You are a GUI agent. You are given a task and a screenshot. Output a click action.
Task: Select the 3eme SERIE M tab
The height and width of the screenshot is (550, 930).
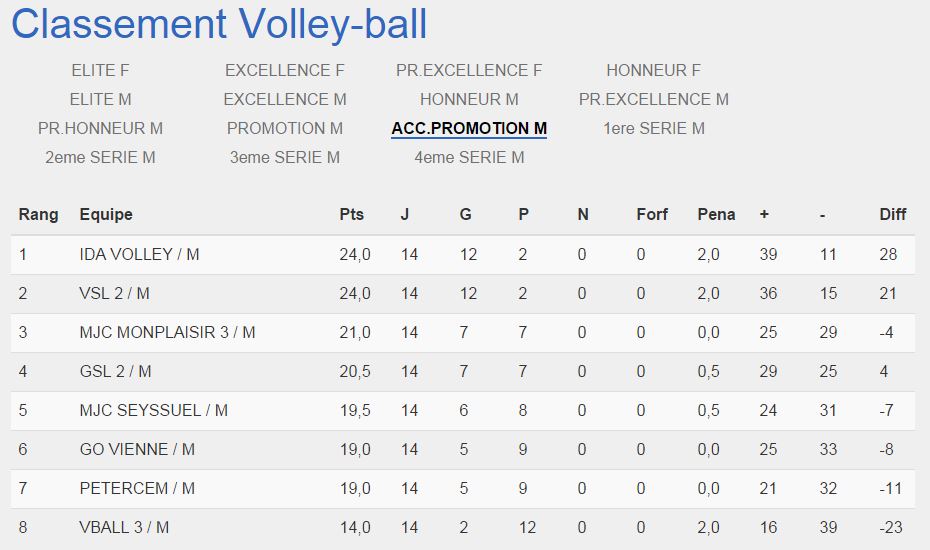pyautogui.click(x=285, y=158)
